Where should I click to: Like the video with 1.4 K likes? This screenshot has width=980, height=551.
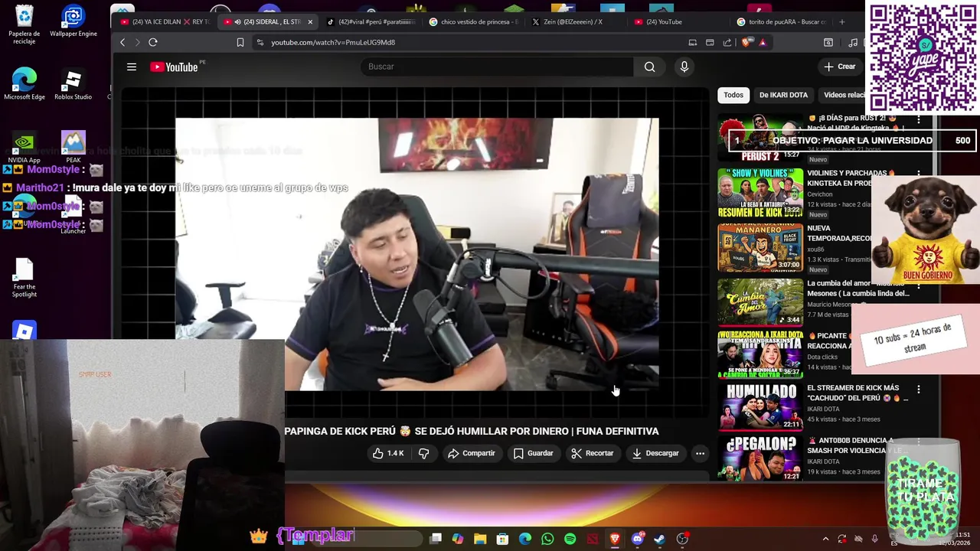[388, 453]
